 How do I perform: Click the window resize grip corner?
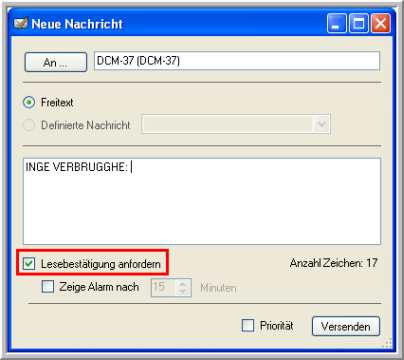pyautogui.click(x=387, y=343)
